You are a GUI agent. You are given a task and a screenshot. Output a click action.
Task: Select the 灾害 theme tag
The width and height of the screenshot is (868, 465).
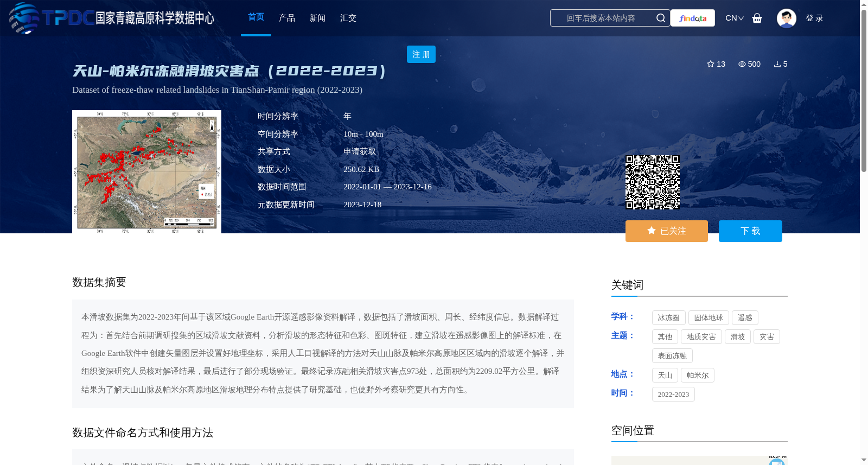click(767, 337)
